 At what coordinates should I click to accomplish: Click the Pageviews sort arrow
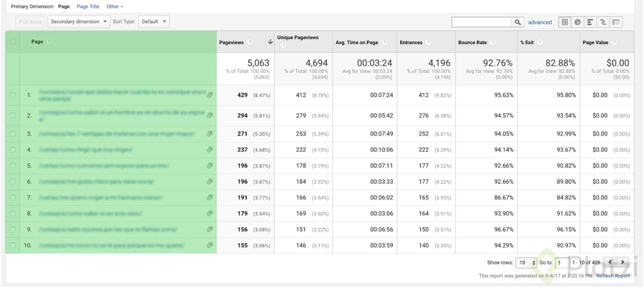click(x=270, y=42)
